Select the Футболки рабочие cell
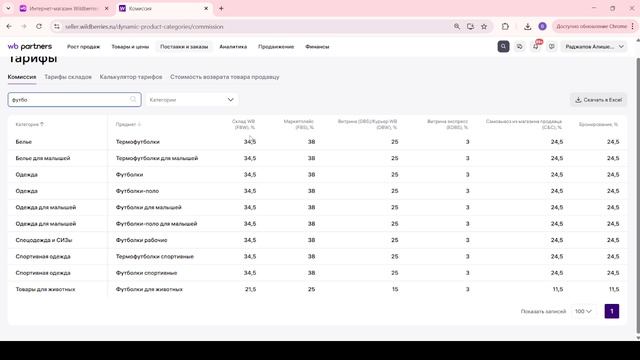 click(x=141, y=240)
